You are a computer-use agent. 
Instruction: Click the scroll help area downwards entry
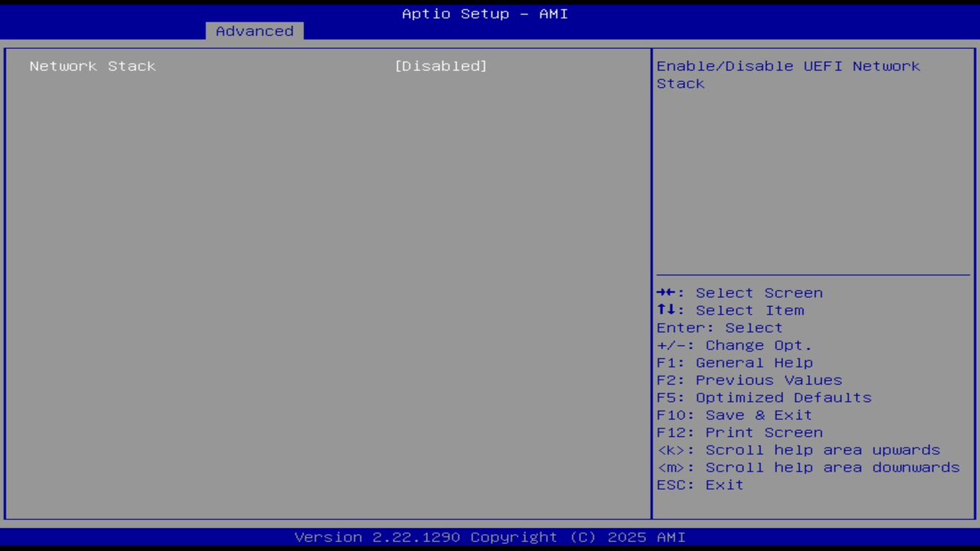pos(808,467)
